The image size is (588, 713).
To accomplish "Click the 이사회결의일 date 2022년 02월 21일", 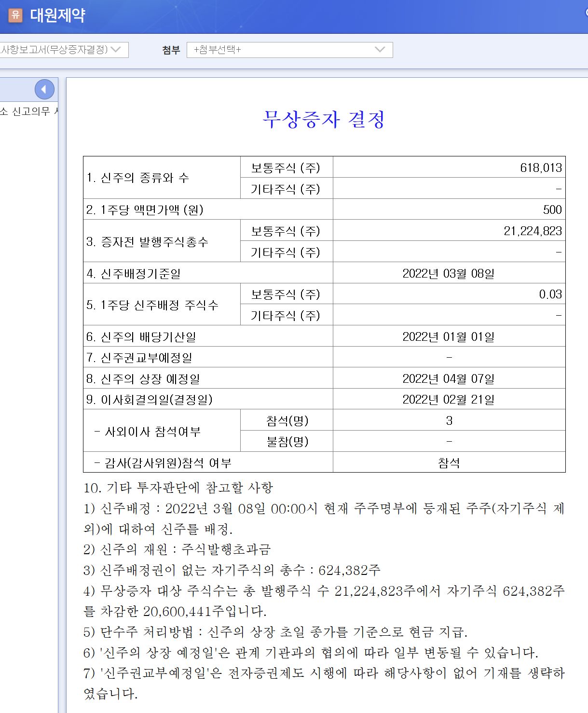I will coord(449,399).
